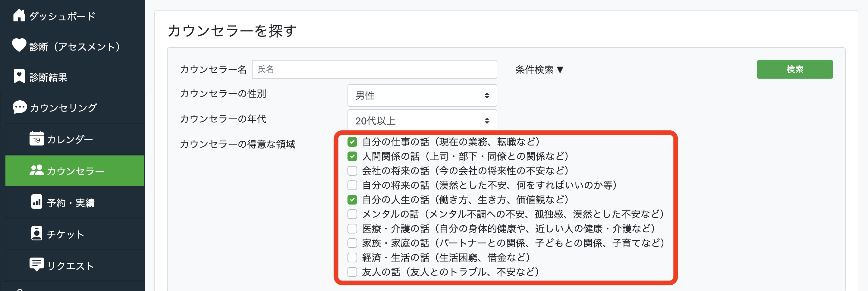
Task: Uncheck 自分の仕事の話 checkbox
Action: 352,142
